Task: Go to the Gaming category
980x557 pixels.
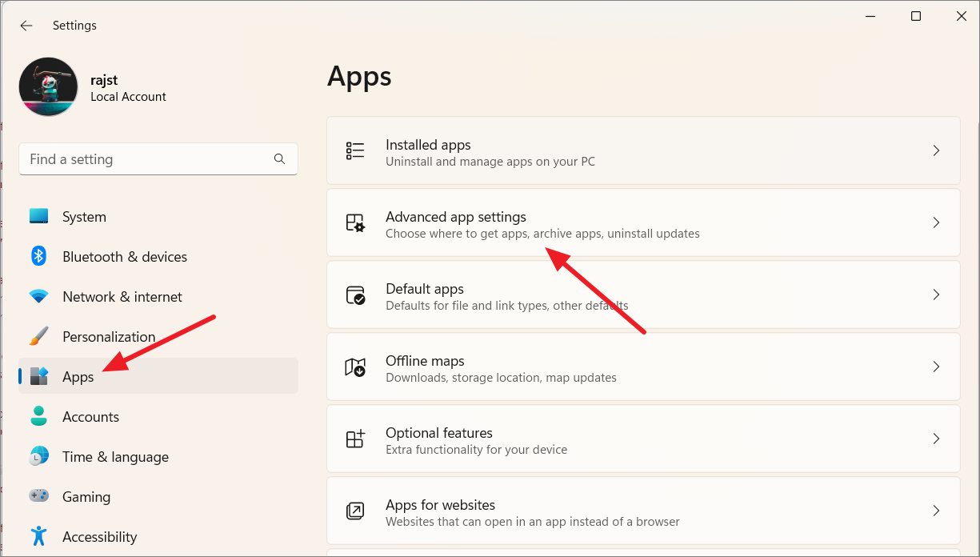Action: pyautogui.click(x=158, y=497)
